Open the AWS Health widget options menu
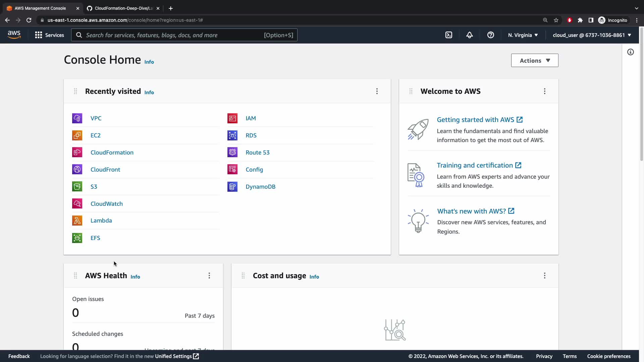This screenshot has height=362, width=644. coord(209,276)
